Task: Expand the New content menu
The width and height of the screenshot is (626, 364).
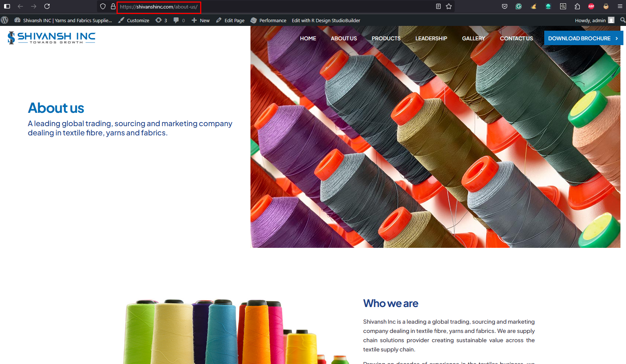Action: click(201, 20)
